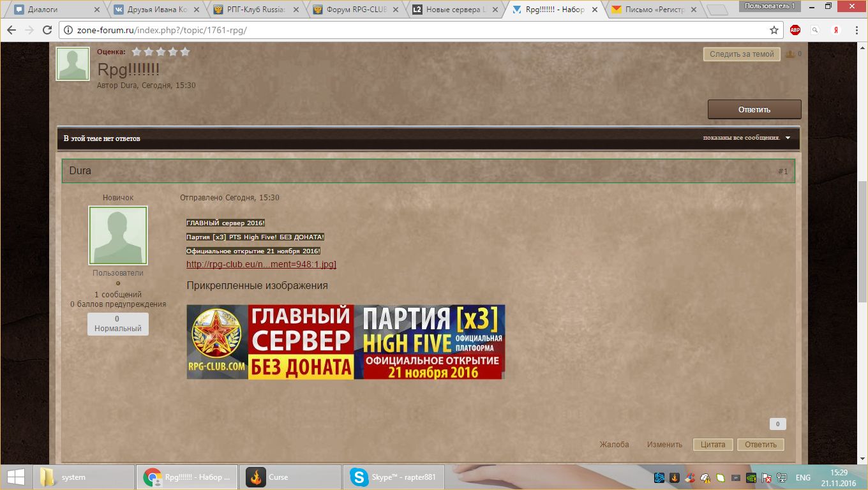The height and width of the screenshot is (490, 868).
Task: Open the Yandex extension icon
Action: click(x=835, y=30)
